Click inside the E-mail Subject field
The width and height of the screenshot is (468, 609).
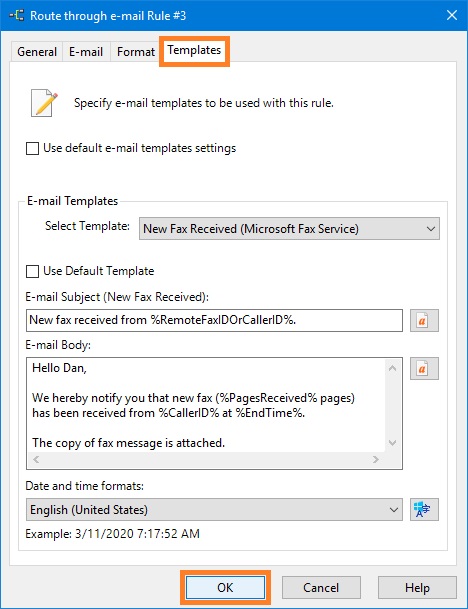click(x=214, y=320)
